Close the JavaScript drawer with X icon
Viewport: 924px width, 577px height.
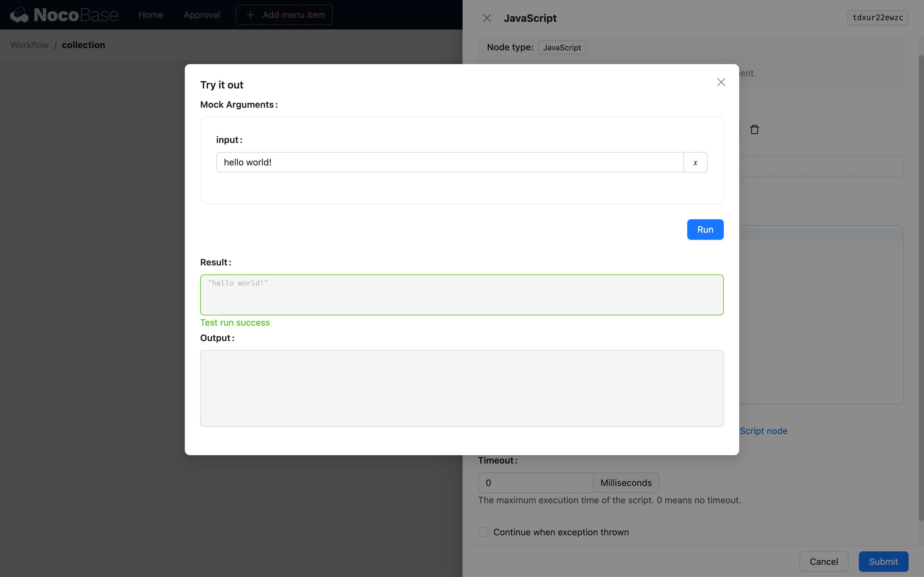pos(487,18)
